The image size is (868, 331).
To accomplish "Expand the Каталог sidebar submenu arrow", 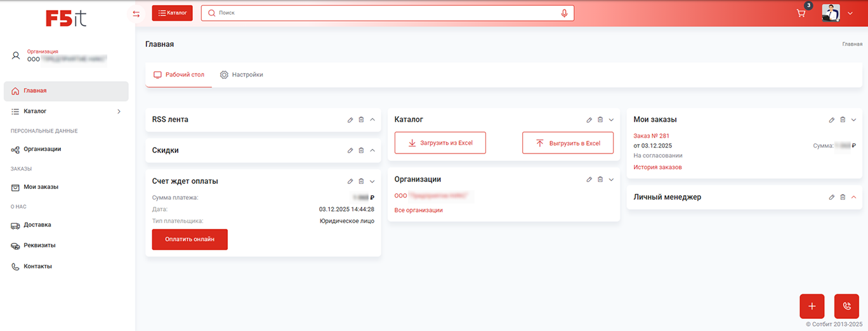I will click(x=119, y=112).
